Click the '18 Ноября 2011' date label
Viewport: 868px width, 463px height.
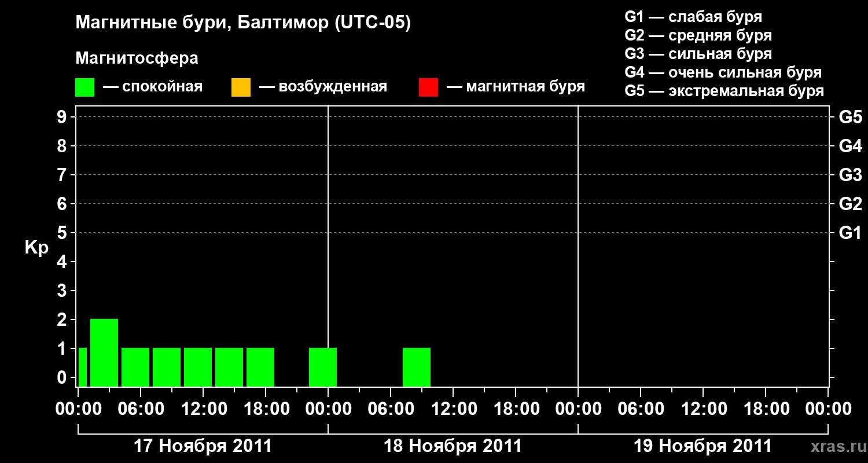pyautogui.click(x=453, y=446)
